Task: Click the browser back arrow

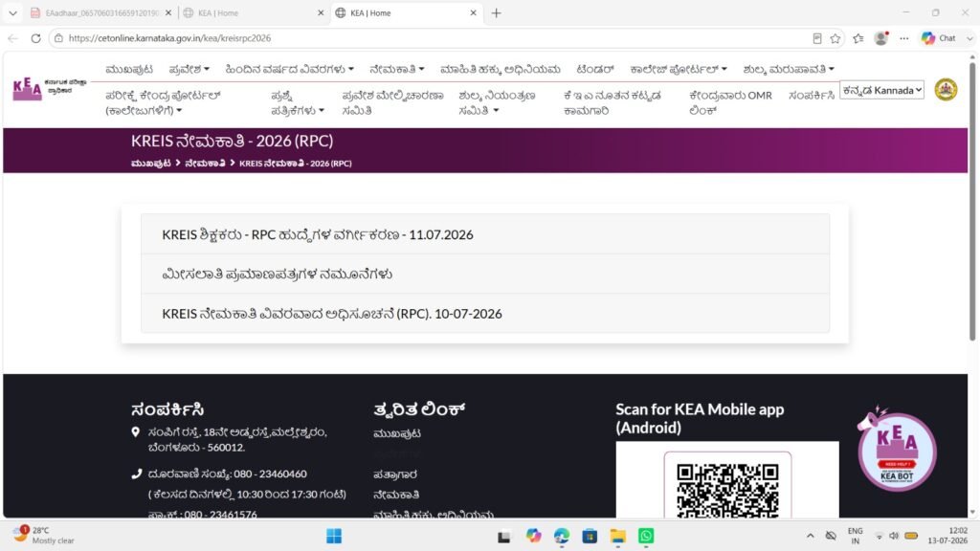Action: [13, 38]
